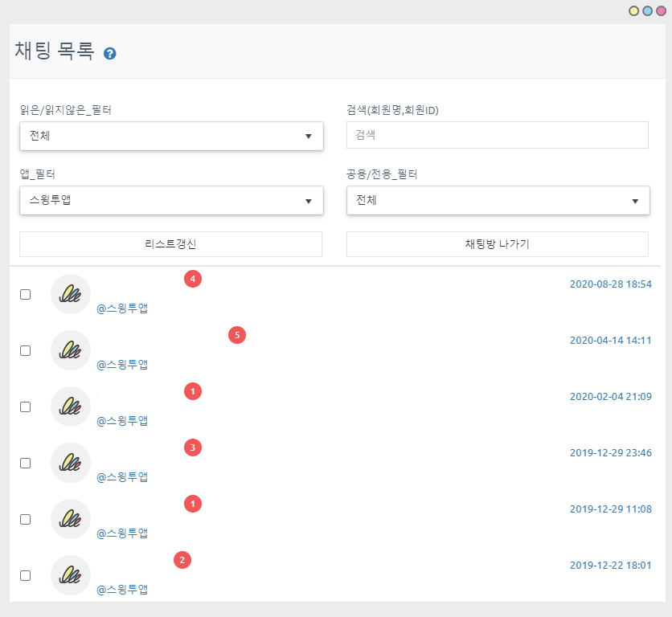Click the unread badge showing 5
Image resolution: width=672 pixels, height=617 pixels.
[x=236, y=335]
